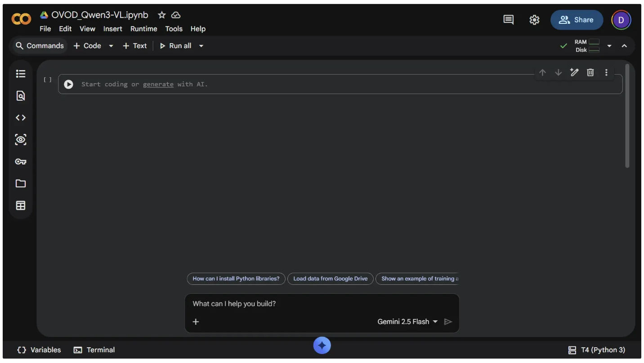Move cell up arrow

pos(542,72)
